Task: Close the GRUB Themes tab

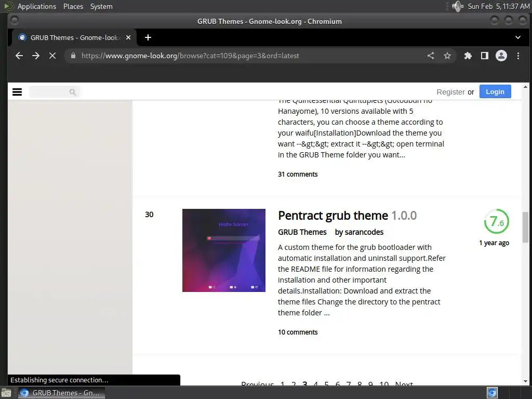Action: (x=128, y=37)
